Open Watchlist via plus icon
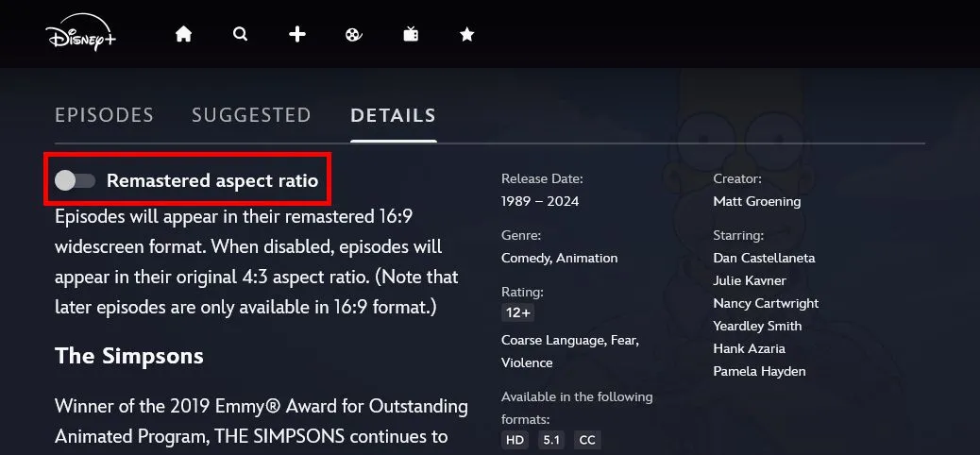The width and height of the screenshot is (980, 455). (296, 34)
